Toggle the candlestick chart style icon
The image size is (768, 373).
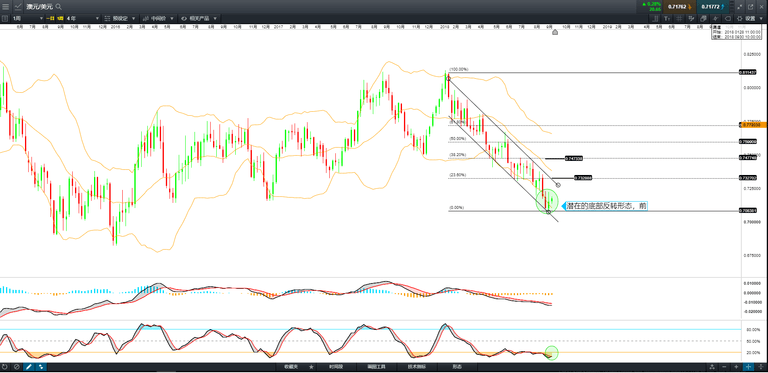[50, 18]
